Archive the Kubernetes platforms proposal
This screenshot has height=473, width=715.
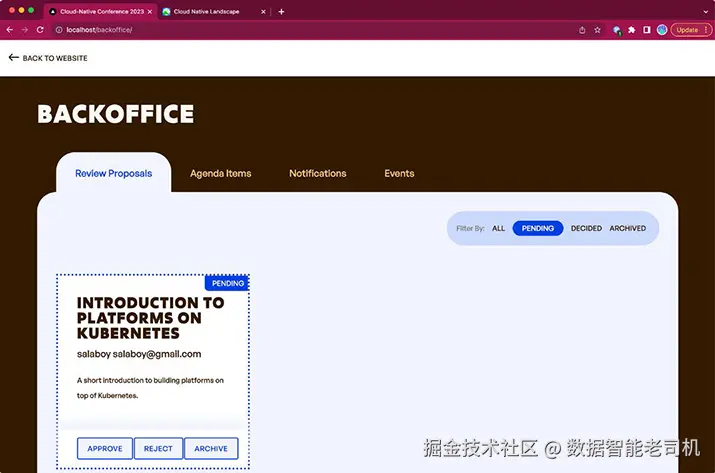pyautogui.click(x=211, y=448)
